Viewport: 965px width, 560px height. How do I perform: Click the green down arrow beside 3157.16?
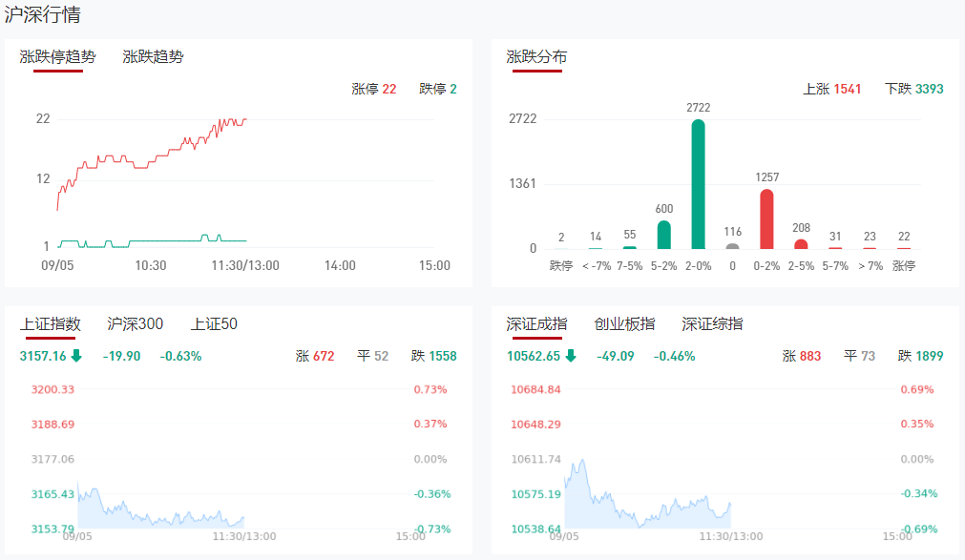tap(76, 356)
